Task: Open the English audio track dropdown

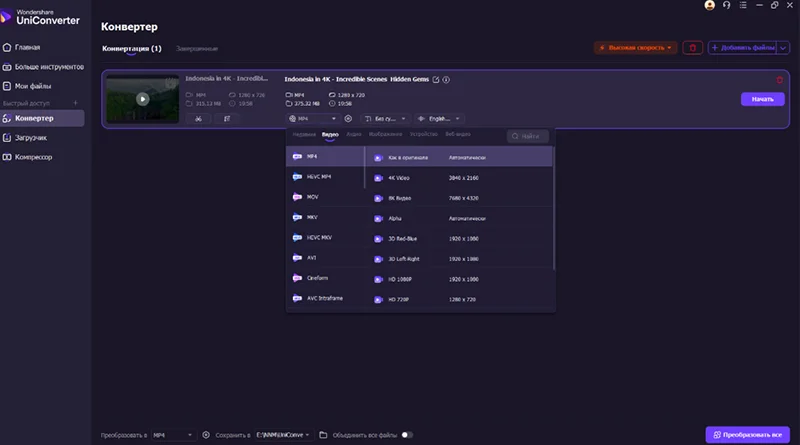Action: coord(440,118)
